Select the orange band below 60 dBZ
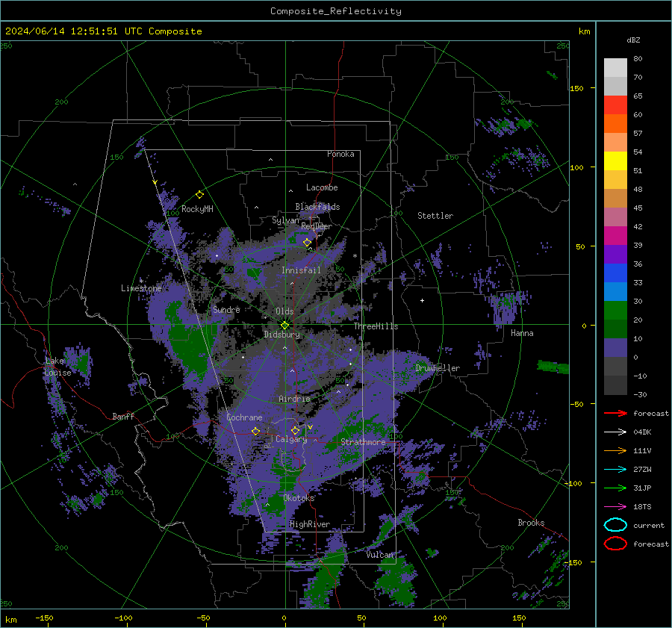 (615, 124)
